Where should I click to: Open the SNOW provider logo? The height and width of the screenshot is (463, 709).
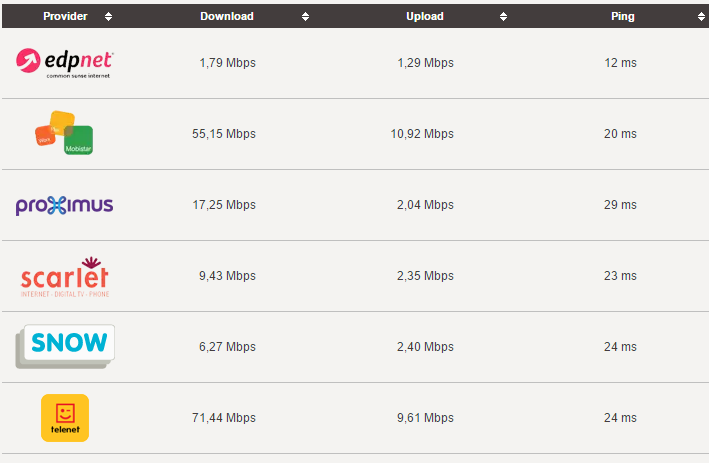(65, 346)
